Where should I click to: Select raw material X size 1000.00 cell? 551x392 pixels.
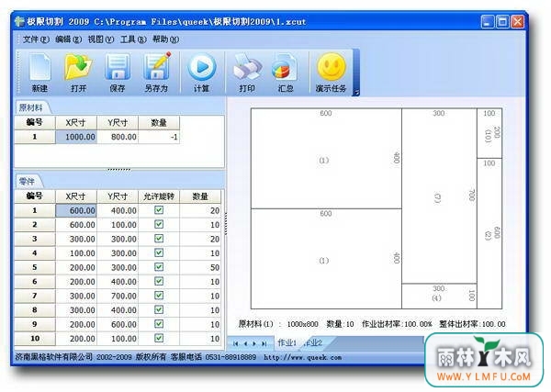(x=76, y=137)
